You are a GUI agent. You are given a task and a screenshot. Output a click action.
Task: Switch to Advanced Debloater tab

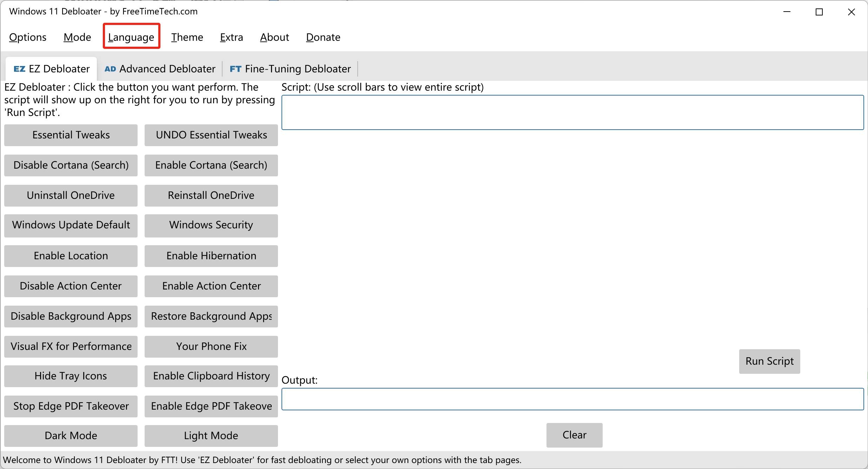160,69
